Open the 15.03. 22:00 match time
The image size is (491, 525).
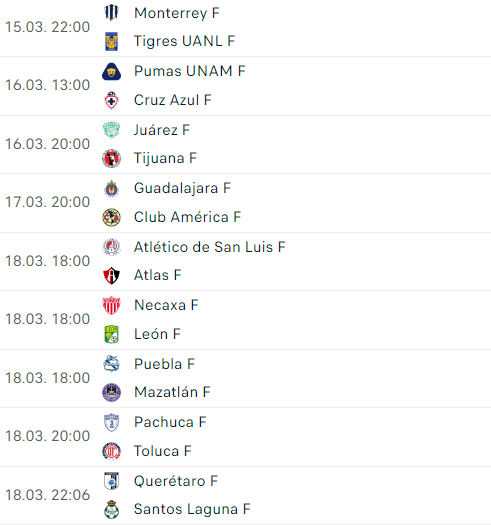[x=48, y=27]
